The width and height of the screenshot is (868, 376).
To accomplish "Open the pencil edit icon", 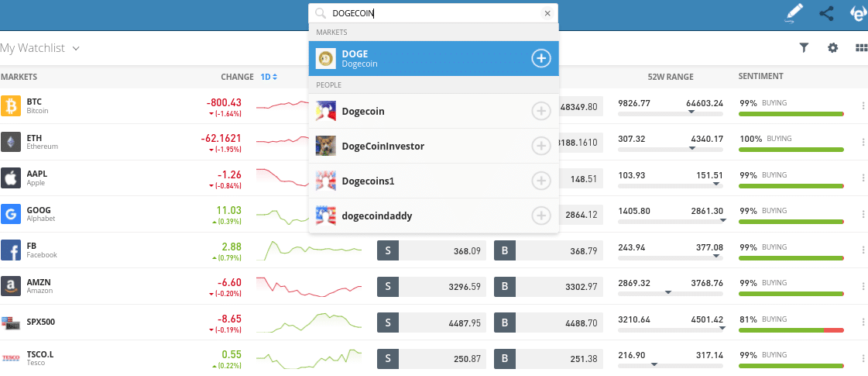I will click(x=794, y=13).
